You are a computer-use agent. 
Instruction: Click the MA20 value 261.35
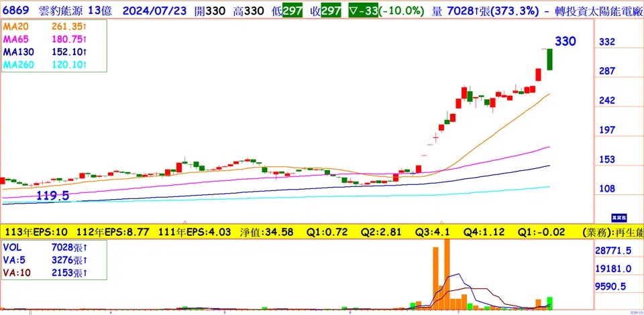68,27
